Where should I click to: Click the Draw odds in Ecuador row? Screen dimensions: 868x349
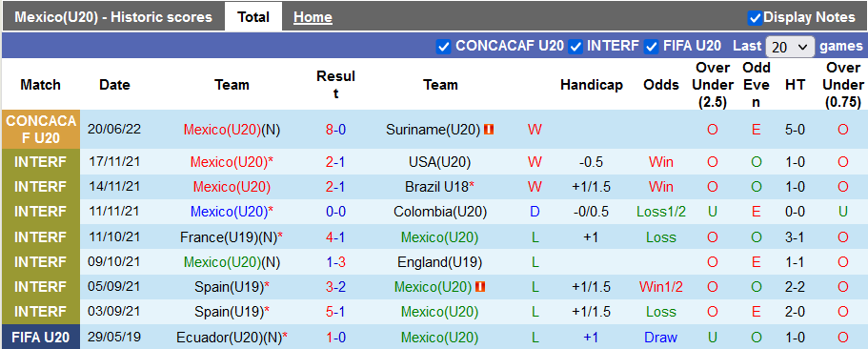click(x=661, y=338)
